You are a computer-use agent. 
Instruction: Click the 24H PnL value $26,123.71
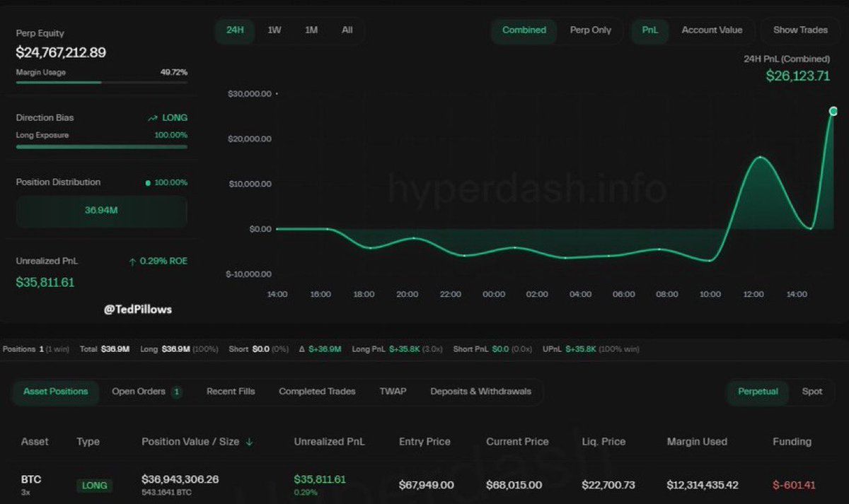[798, 76]
